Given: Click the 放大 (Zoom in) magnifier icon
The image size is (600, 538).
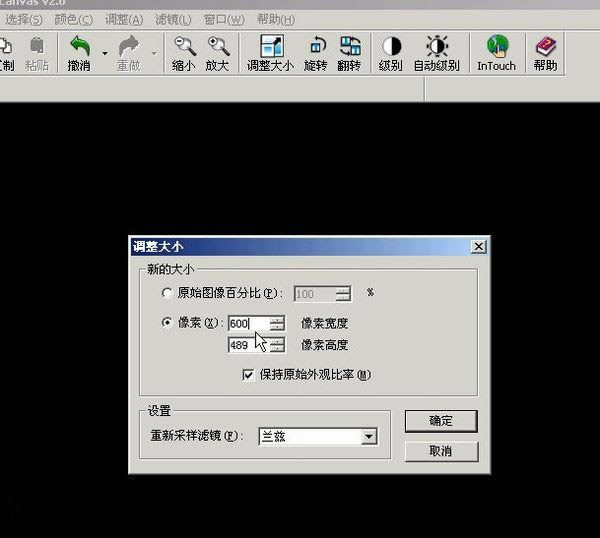Looking at the screenshot, I should point(217,46).
